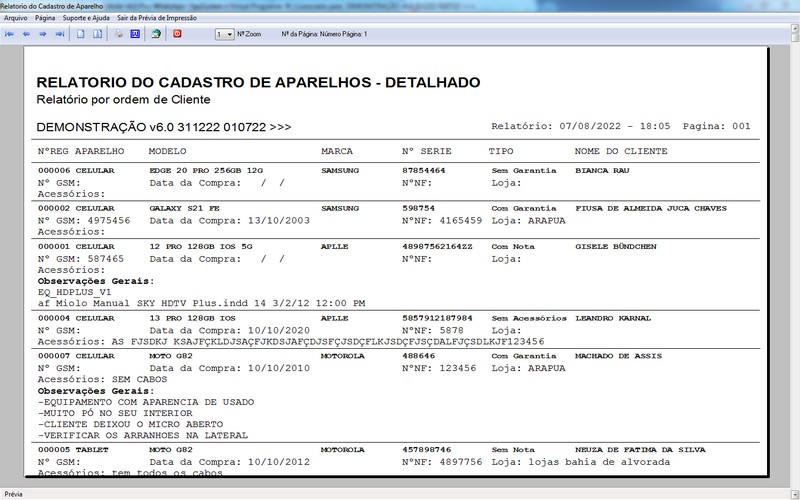The height and width of the screenshot is (500, 800).
Task: Click client name MACHADO DE ASSIS
Action: point(618,356)
